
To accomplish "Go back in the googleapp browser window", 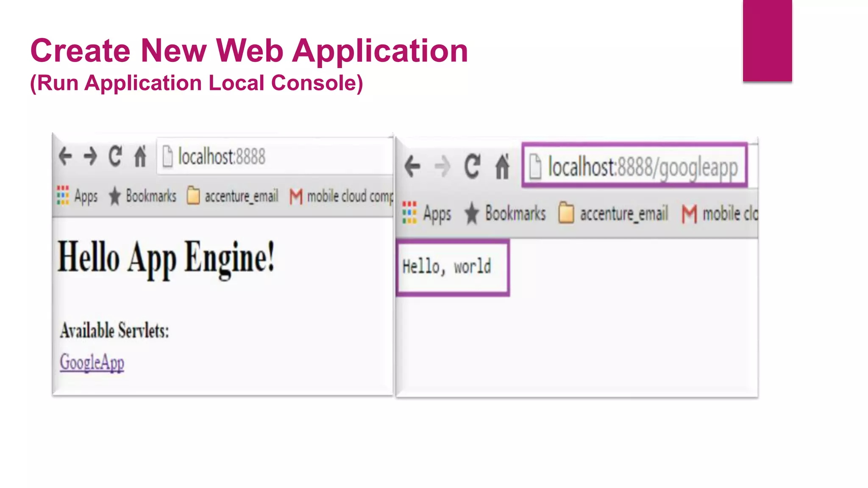I will coord(412,166).
